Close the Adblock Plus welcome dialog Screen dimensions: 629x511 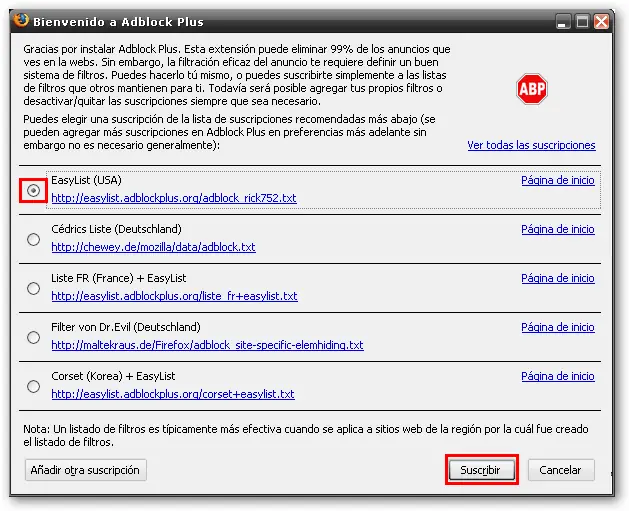tap(601, 21)
